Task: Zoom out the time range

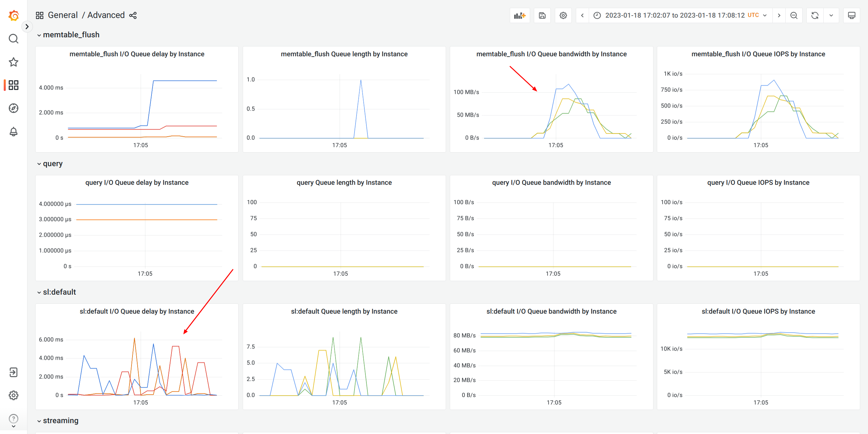Action: point(794,15)
